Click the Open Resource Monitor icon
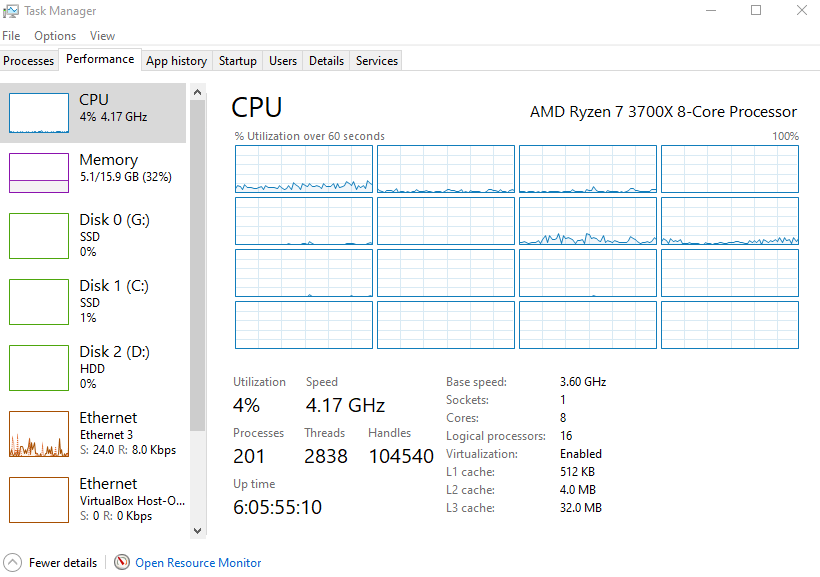 (x=122, y=563)
